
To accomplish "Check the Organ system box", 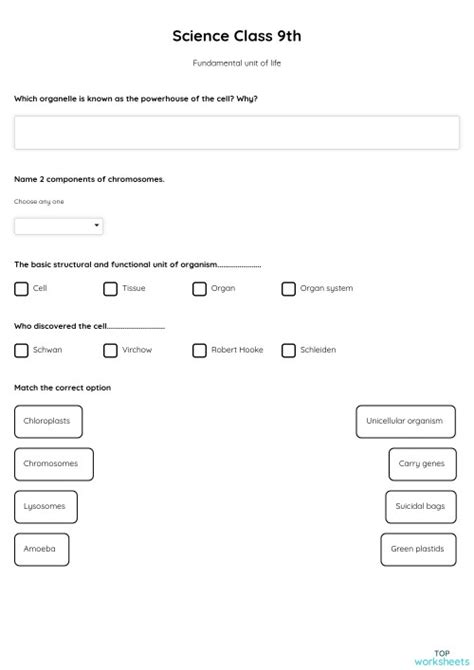I will pos(289,289).
